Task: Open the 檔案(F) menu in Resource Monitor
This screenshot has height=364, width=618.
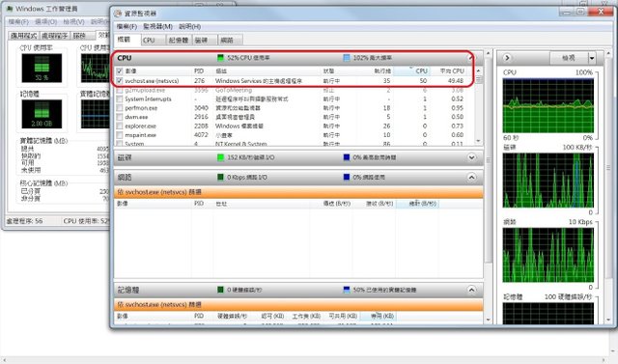Action: click(x=126, y=26)
